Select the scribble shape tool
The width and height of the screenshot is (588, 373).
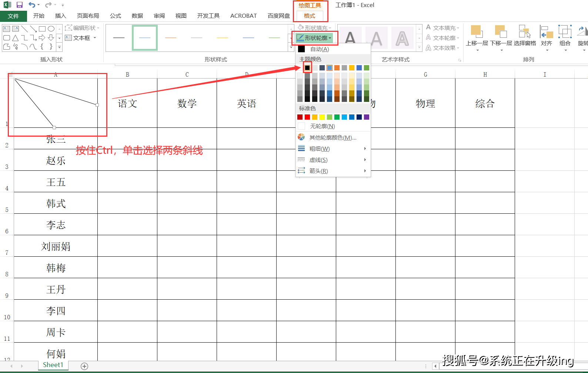coord(15,47)
